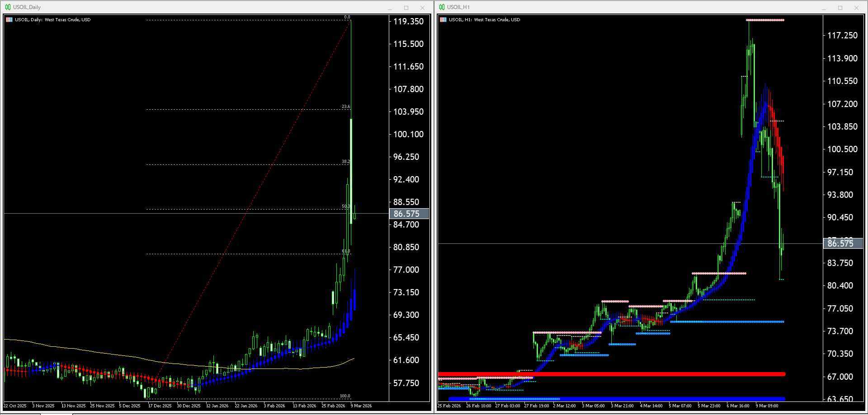Minimize the USOIL,Daily chart window
This screenshot has width=868, height=415.
[x=390, y=8]
